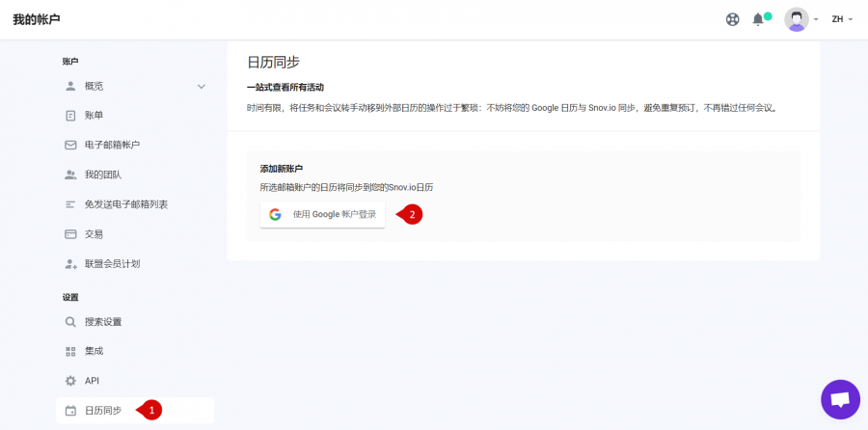The image size is (868, 430).
Task: Open the help lifebuoy icon
Action: [732, 19]
